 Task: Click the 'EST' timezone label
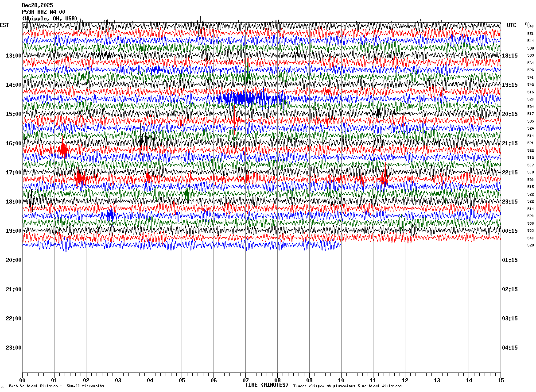4,25
